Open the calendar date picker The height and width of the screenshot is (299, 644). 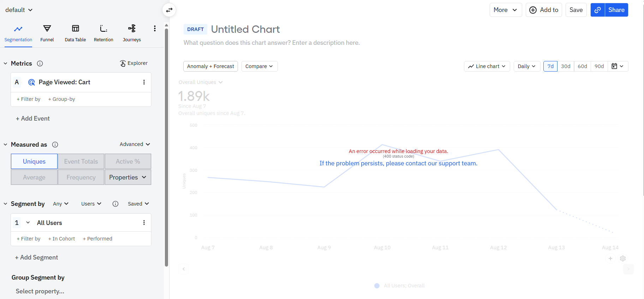pos(618,66)
